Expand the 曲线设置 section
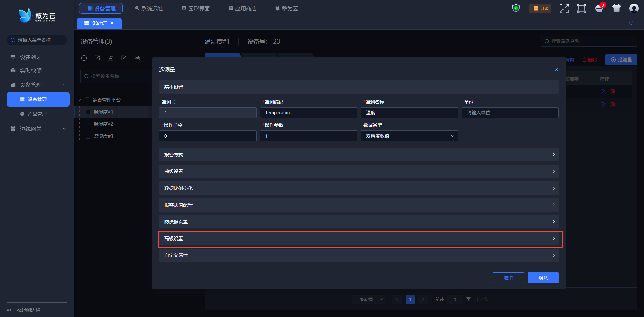 point(359,171)
